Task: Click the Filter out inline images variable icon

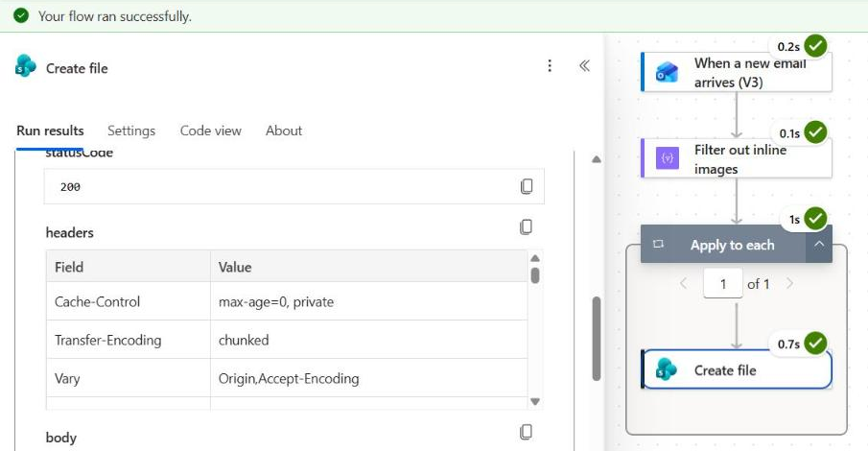Action: pyautogui.click(x=667, y=158)
